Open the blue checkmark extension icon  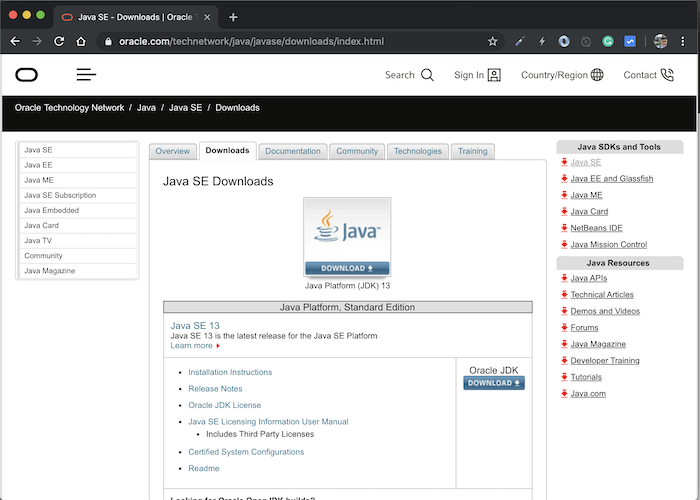tap(630, 42)
